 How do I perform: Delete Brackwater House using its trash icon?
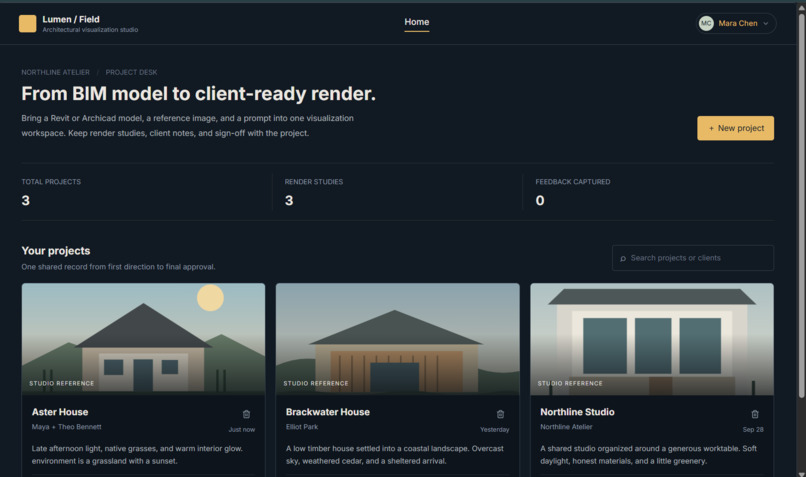500,414
